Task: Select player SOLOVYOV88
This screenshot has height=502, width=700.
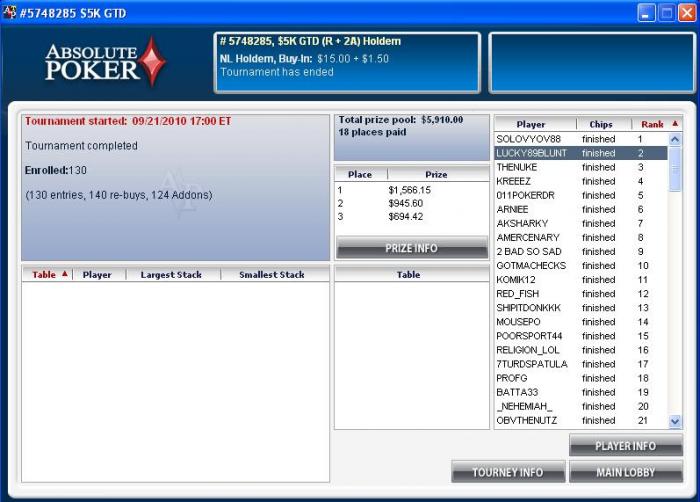Action: tap(581, 139)
